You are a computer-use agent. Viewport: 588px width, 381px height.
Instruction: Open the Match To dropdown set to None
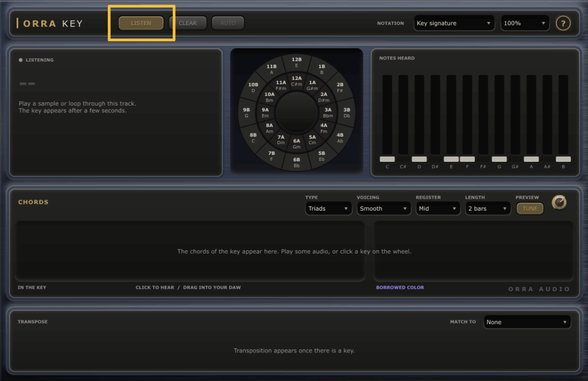click(527, 322)
